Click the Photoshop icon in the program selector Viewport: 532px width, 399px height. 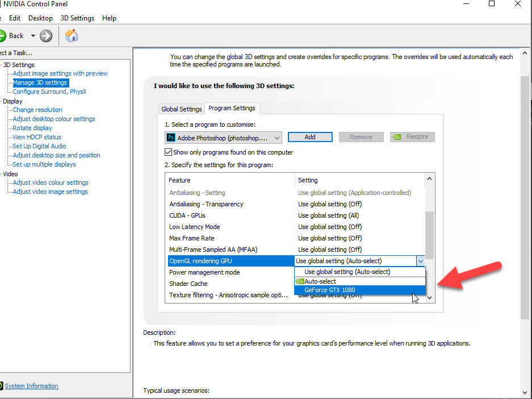[171, 138]
